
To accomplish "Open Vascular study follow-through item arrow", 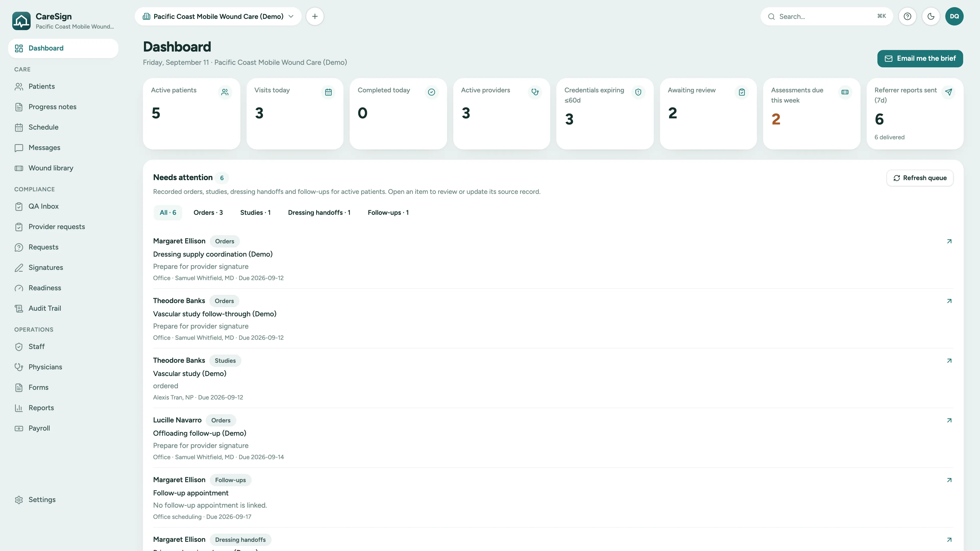I will point(949,301).
